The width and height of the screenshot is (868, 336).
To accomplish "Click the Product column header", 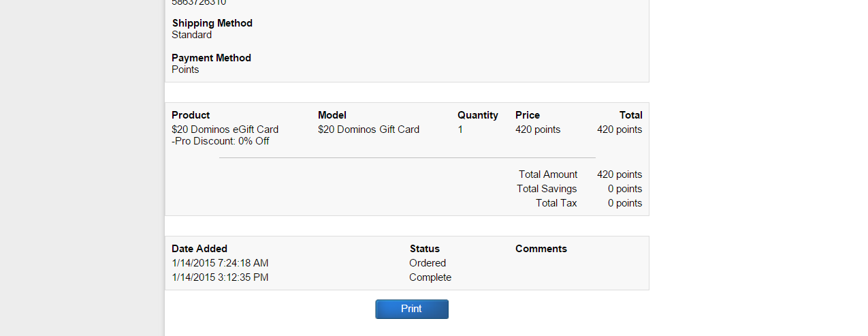I will [191, 115].
